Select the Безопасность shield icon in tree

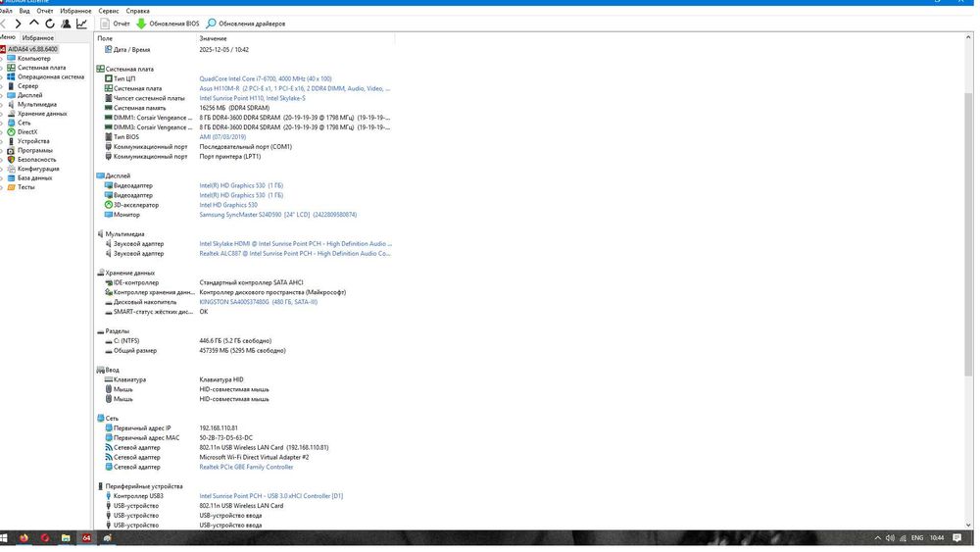click(x=11, y=160)
